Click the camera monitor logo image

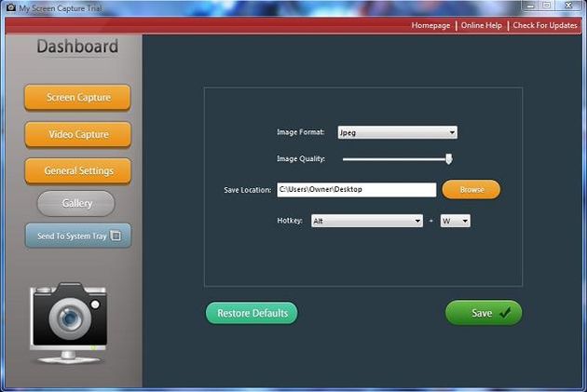tap(69, 323)
